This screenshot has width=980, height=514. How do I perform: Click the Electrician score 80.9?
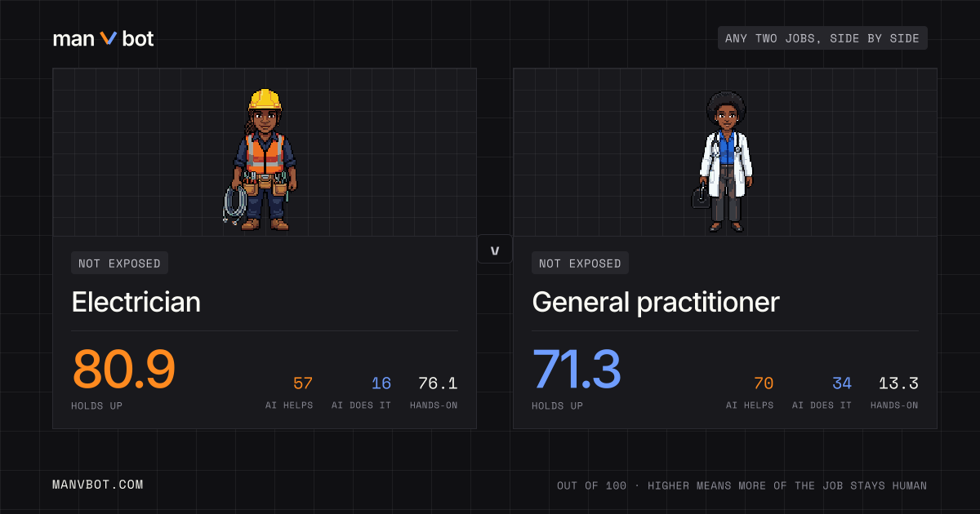[123, 370]
